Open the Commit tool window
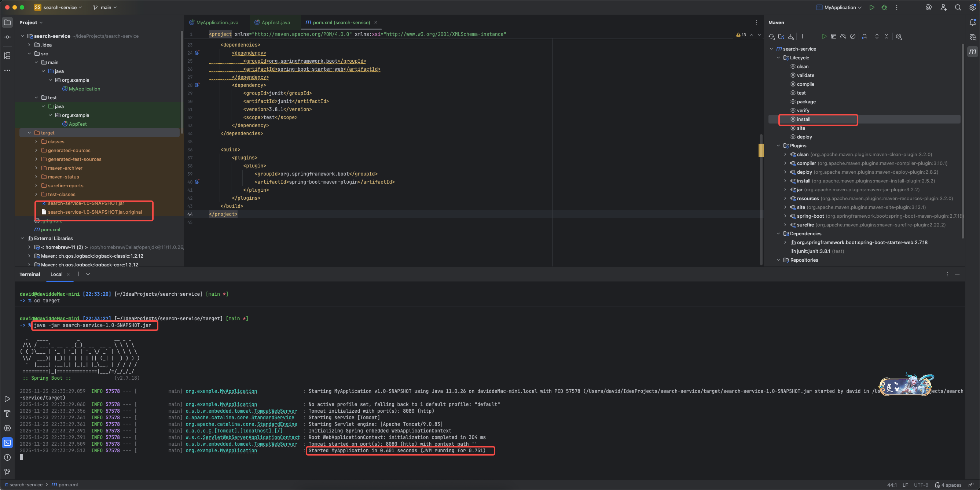This screenshot has width=980, height=490. [7, 37]
